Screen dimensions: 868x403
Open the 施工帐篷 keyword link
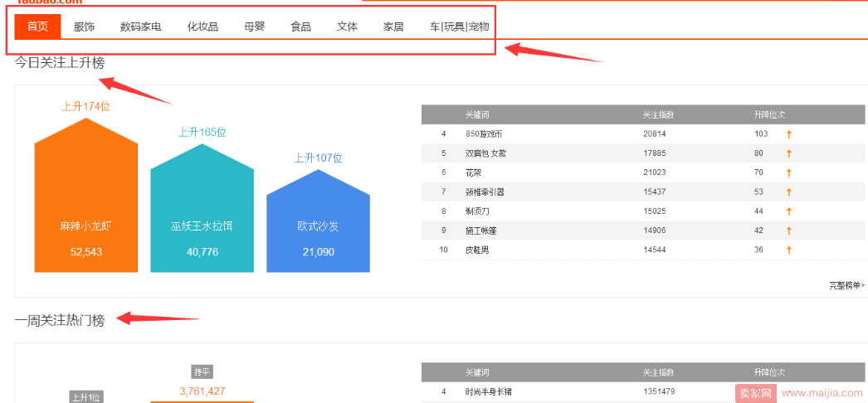click(x=480, y=231)
